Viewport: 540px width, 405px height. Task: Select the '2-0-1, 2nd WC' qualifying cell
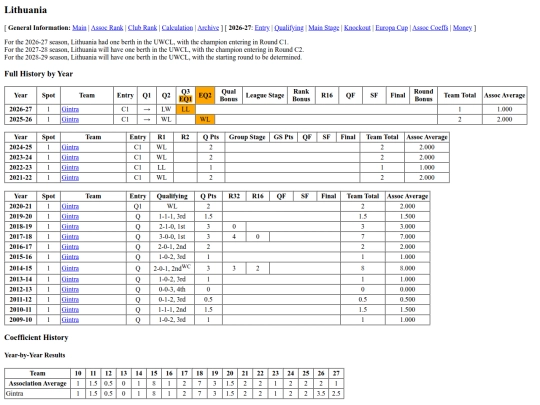point(172,268)
